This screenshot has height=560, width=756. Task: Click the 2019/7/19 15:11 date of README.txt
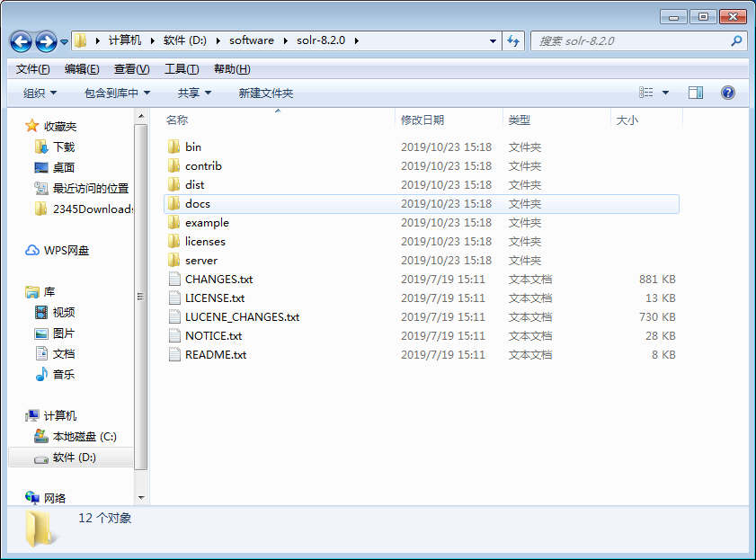click(x=442, y=355)
